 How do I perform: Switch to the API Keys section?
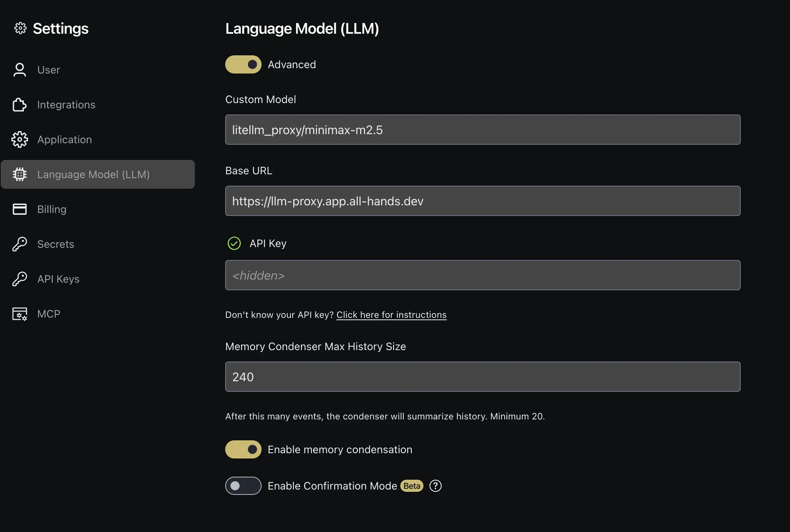(58, 279)
